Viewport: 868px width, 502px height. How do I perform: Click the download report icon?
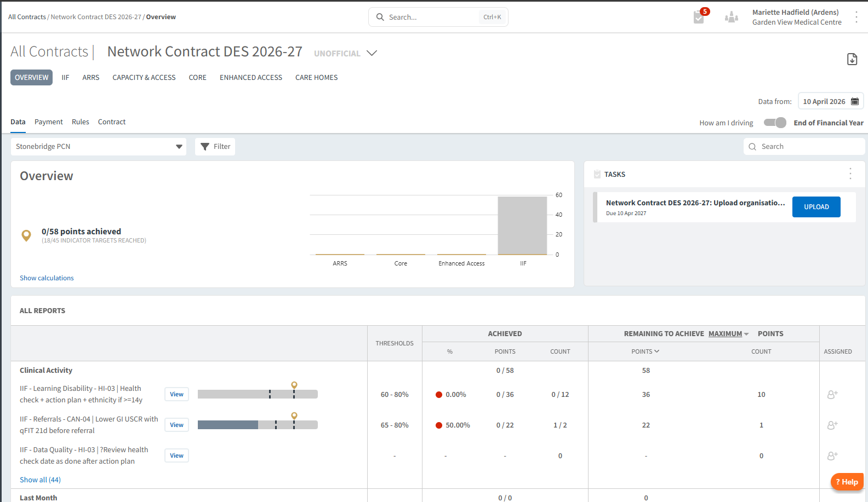[x=852, y=59]
